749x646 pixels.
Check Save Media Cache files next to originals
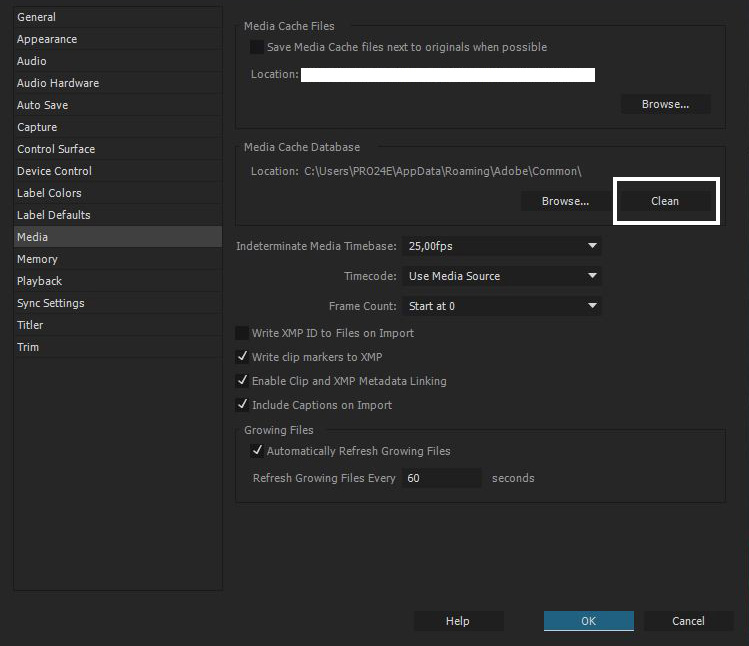tap(257, 47)
